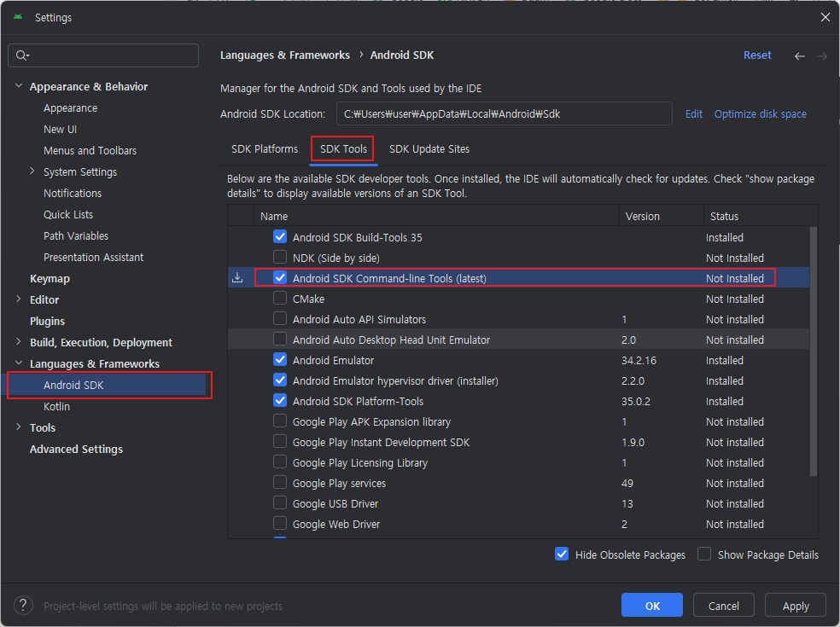Open Kotlin settings page
Viewport: 840px width, 627px height.
coord(56,406)
